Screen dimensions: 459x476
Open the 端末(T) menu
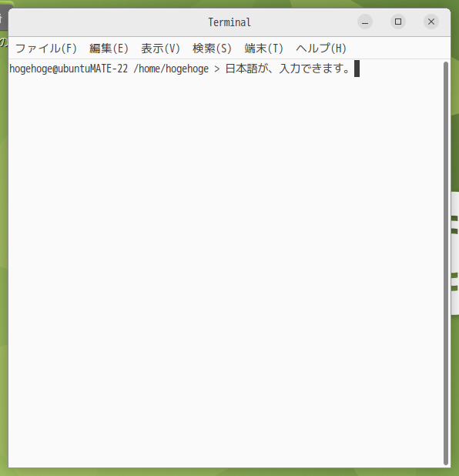pos(264,49)
